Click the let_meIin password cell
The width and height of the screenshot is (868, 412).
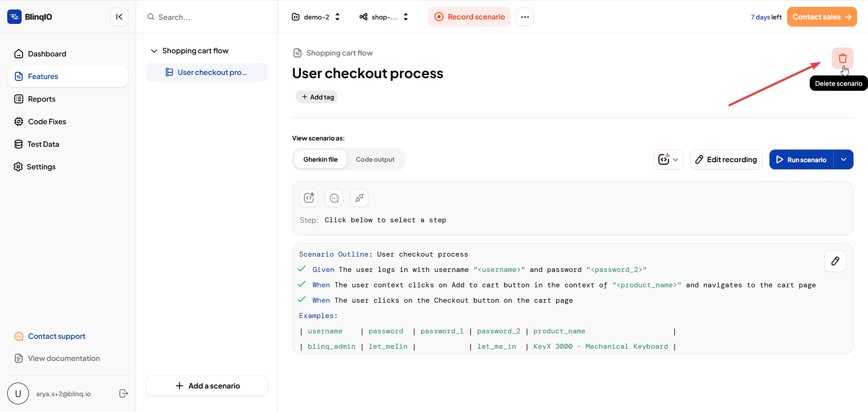tap(388, 346)
